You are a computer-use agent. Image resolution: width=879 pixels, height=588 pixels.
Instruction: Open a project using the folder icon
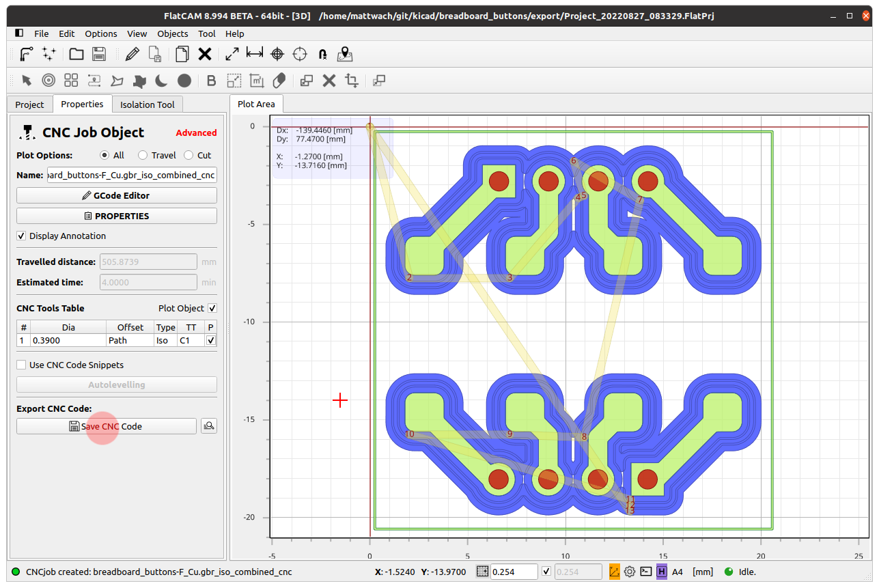[x=76, y=55]
